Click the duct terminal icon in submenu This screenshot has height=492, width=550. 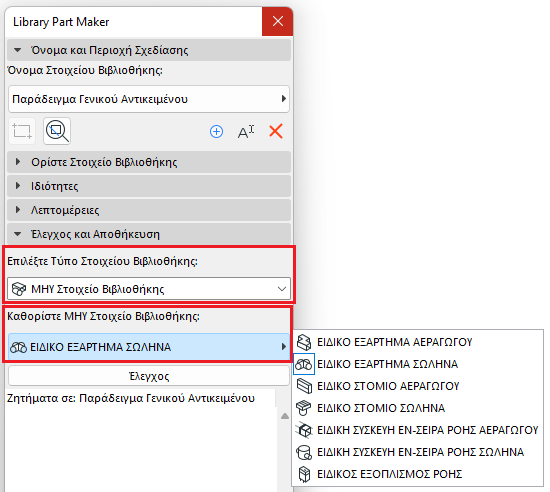(304, 386)
